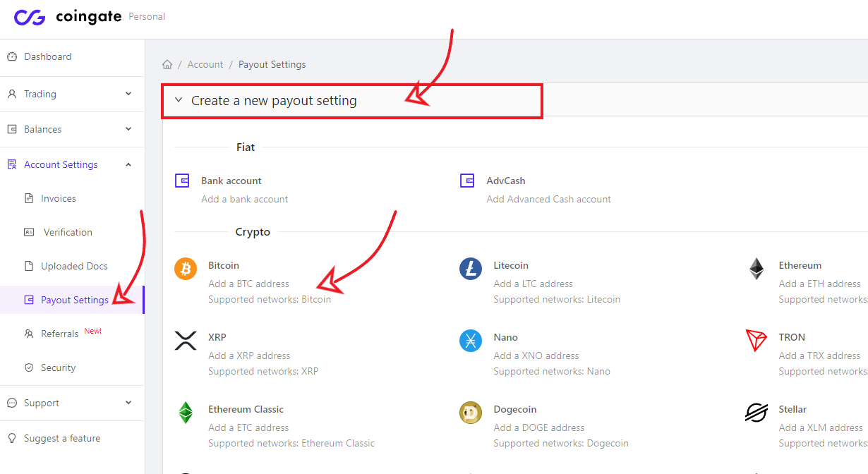Expand the Balances menu chevron
Image resolution: width=868 pixels, height=474 pixels.
(x=128, y=129)
